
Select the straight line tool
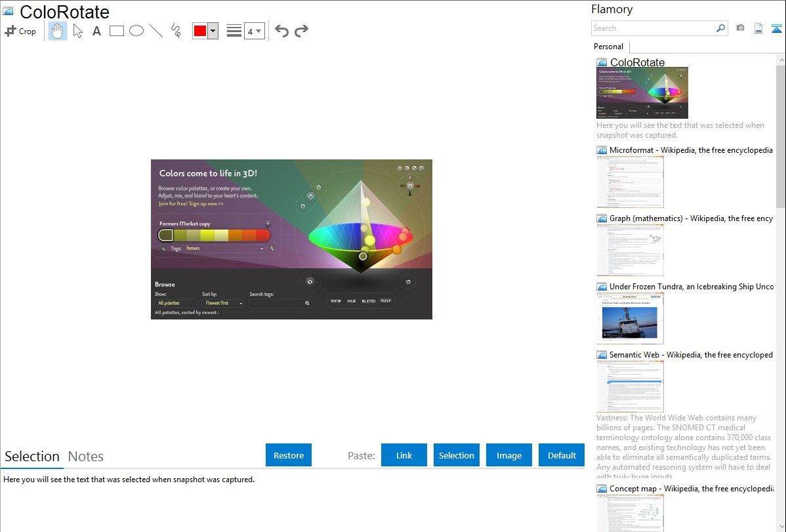(x=156, y=31)
